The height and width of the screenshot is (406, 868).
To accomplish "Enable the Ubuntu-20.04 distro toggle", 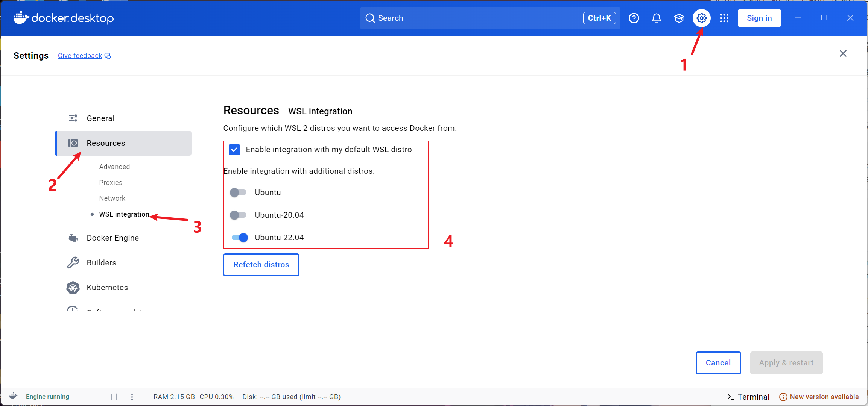I will (x=238, y=215).
